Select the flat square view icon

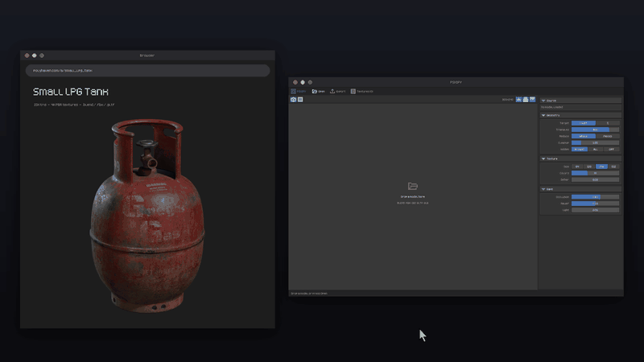click(x=300, y=99)
